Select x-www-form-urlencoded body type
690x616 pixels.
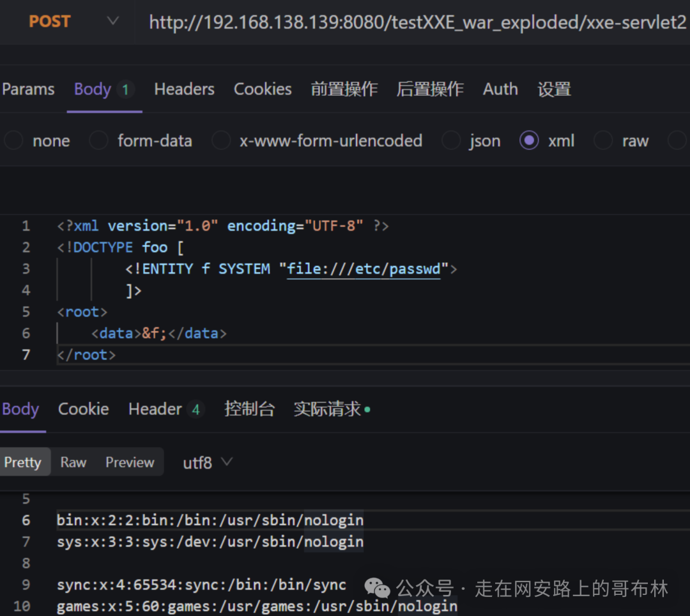click(317, 141)
